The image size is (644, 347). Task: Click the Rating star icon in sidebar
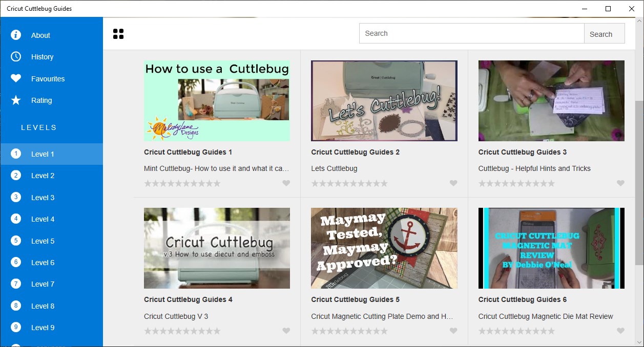16,100
